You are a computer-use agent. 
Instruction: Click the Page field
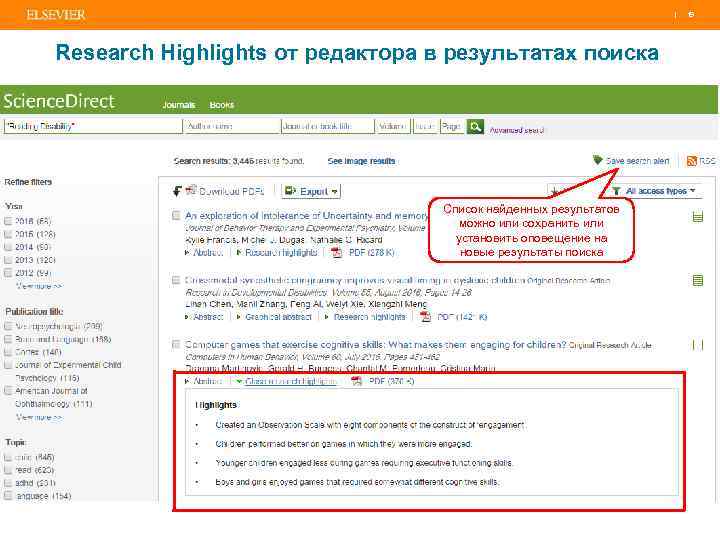pos(452,126)
